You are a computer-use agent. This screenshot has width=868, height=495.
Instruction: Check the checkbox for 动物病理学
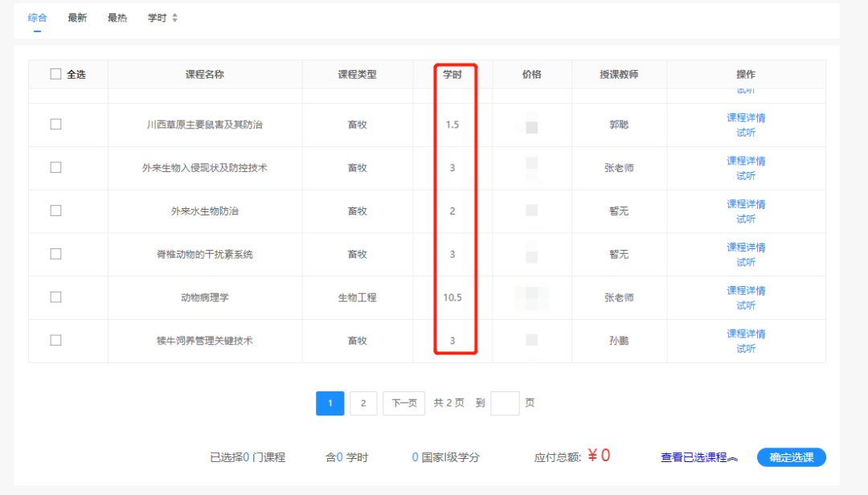pyautogui.click(x=55, y=297)
